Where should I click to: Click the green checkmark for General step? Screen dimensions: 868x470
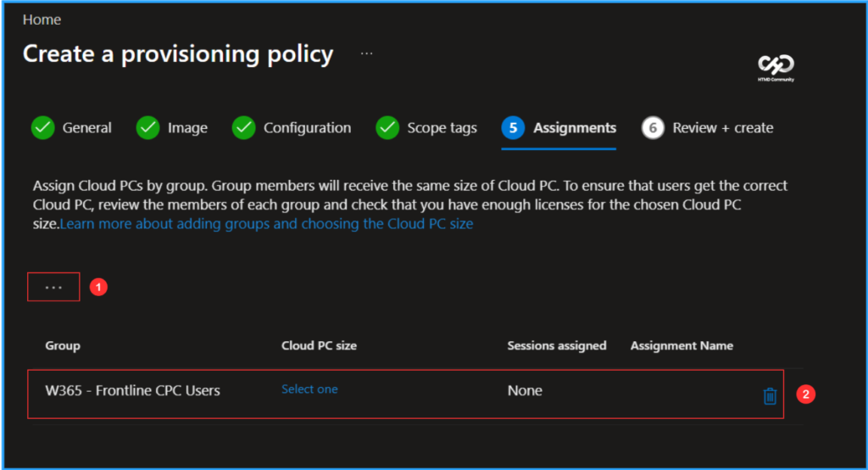click(x=42, y=128)
